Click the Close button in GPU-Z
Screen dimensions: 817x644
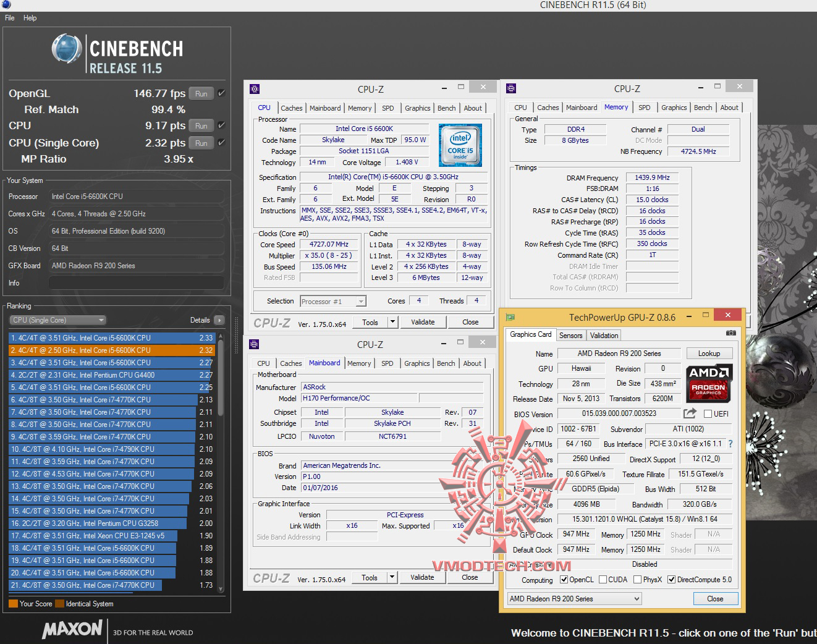pyautogui.click(x=715, y=599)
